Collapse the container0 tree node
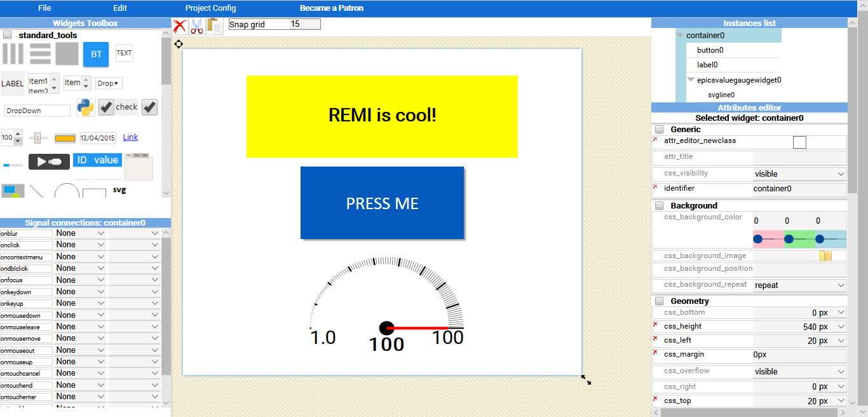Image resolution: width=868 pixels, height=417 pixels. (681, 36)
